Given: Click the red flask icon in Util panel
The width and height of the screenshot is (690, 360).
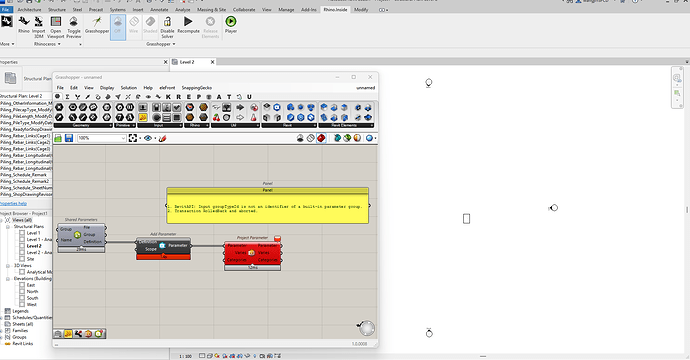Looking at the screenshot, I should tap(254, 118).
